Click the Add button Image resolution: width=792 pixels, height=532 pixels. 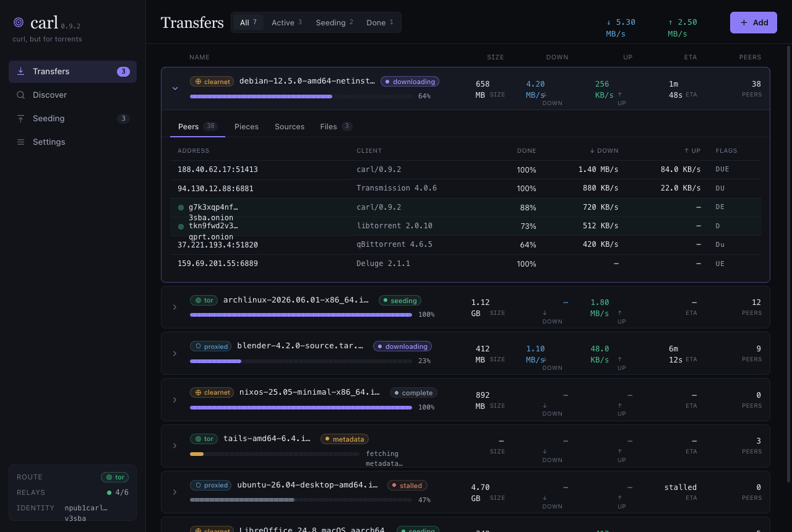pyautogui.click(x=753, y=22)
